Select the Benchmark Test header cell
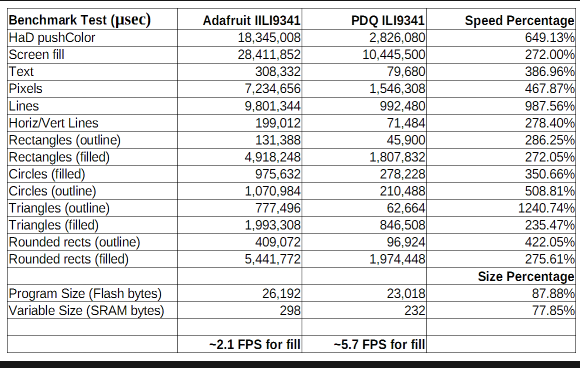 [92, 19]
